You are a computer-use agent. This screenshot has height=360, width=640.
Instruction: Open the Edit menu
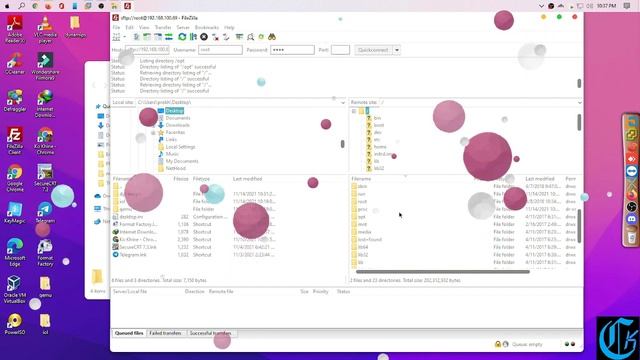(x=129, y=27)
